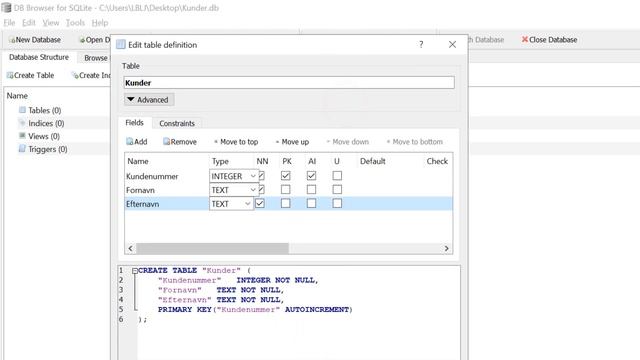Collapse the Advanced section
Viewport: 640px width, 360px height.
click(x=149, y=100)
